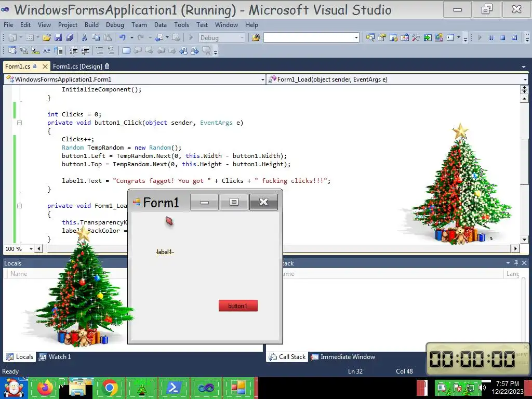The image size is (532, 399).
Task: Click the Restart debugging icon
Action: click(x=514, y=37)
